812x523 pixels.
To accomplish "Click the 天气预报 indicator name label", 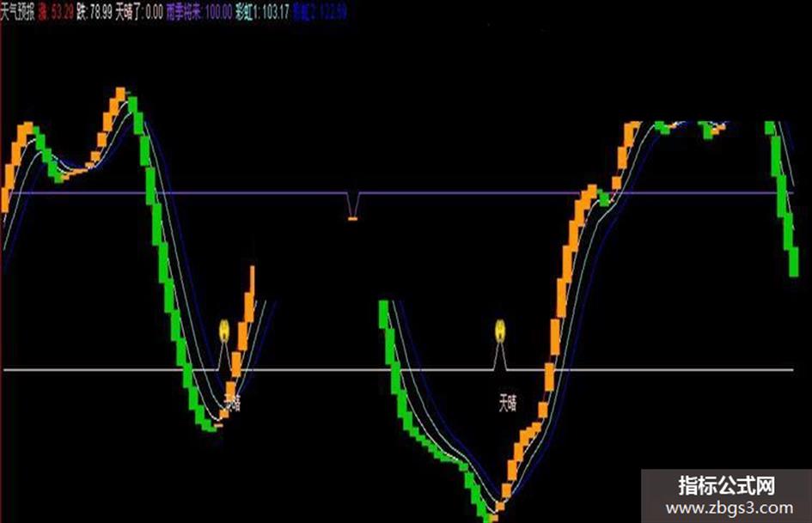I will [x=17, y=12].
